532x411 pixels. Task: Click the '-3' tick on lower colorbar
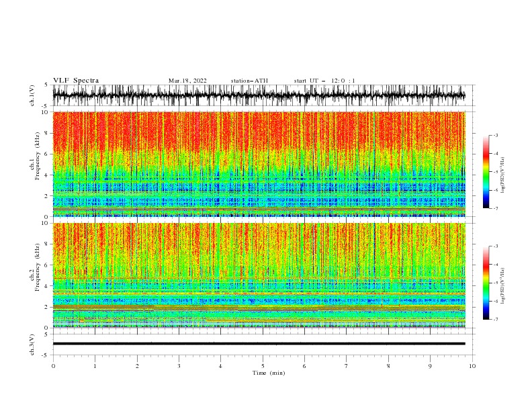coord(495,246)
